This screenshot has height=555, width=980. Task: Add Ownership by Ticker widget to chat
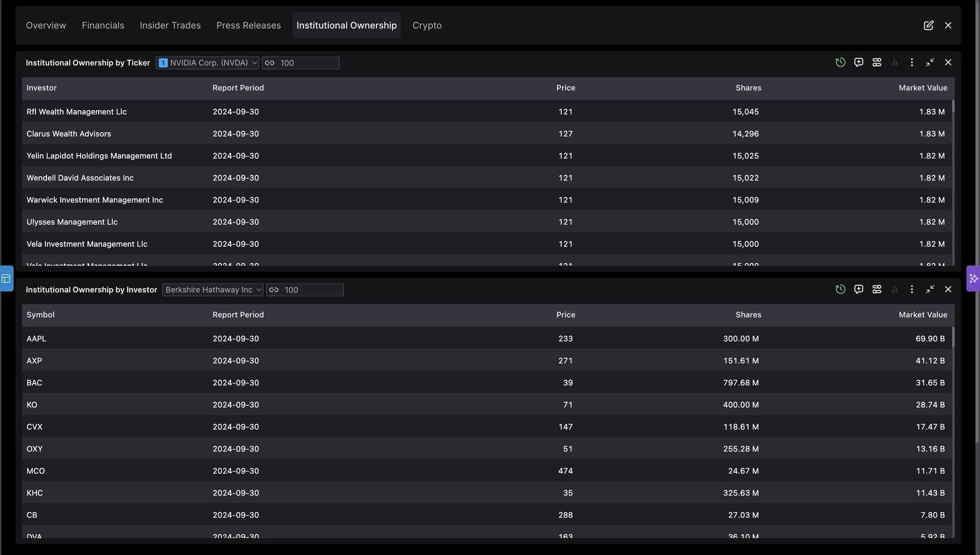pos(858,63)
